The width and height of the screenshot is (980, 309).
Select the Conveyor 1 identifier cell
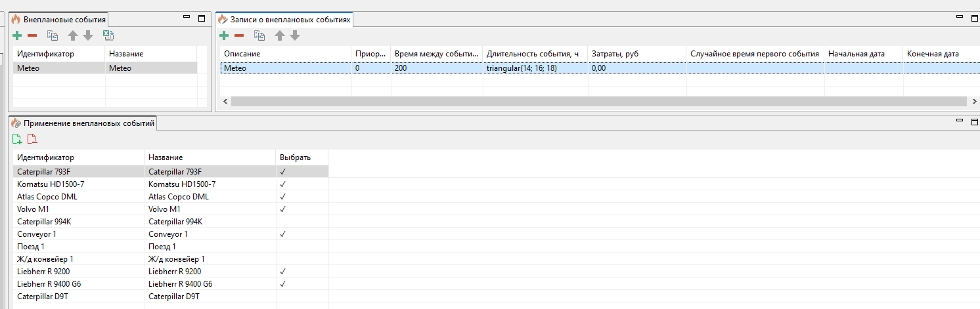(x=79, y=234)
